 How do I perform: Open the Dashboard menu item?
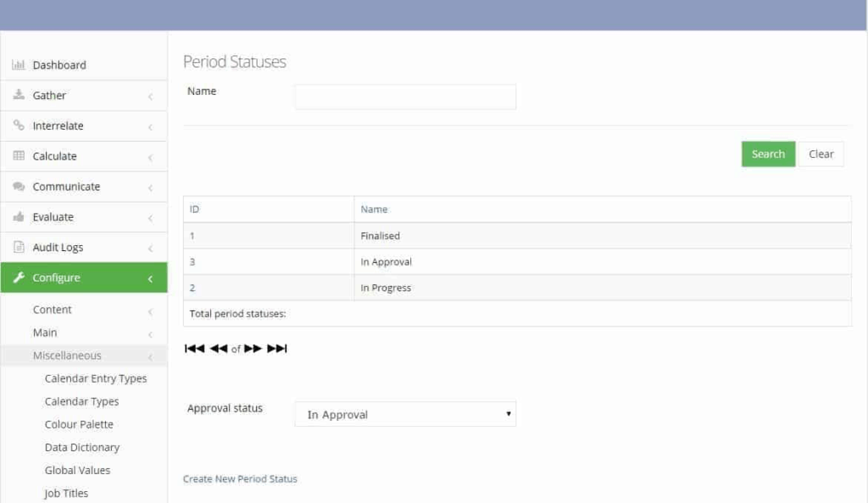[x=84, y=64]
